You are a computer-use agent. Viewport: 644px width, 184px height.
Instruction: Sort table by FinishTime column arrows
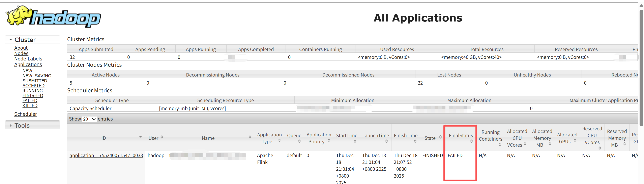point(415,141)
